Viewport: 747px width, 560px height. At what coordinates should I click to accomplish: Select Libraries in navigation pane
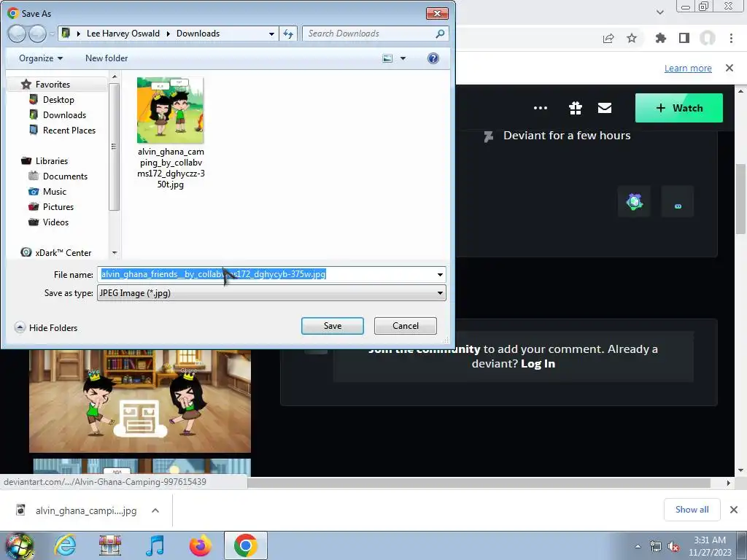(x=52, y=161)
